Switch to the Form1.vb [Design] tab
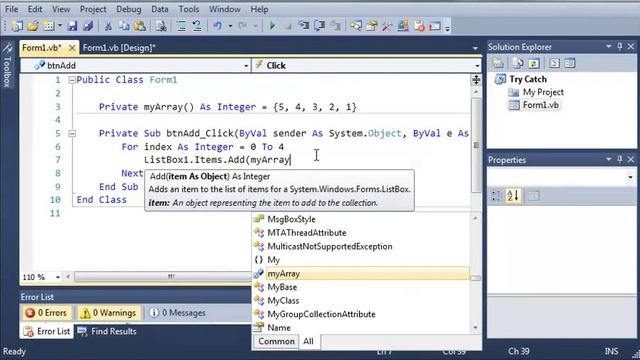The height and width of the screenshot is (360, 640). (x=119, y=48)
